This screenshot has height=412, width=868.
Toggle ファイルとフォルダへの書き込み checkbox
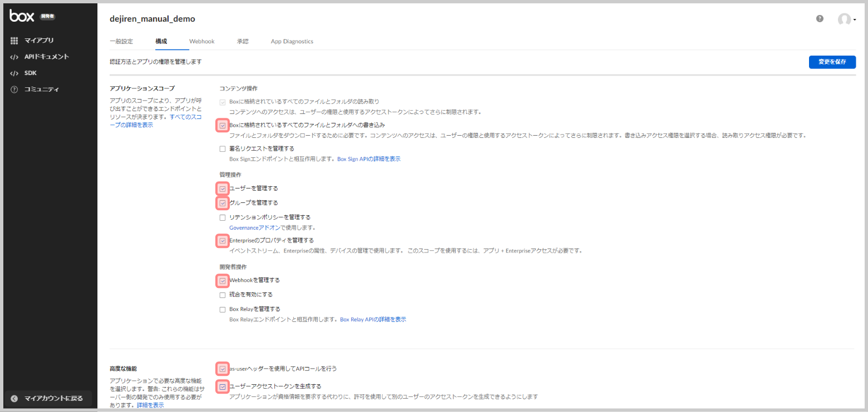click(223, 126)
